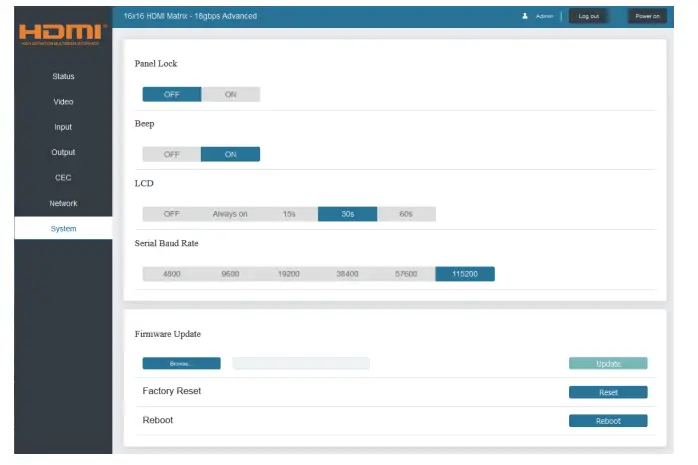Set LCD timeout to 15s

(289, 214)
